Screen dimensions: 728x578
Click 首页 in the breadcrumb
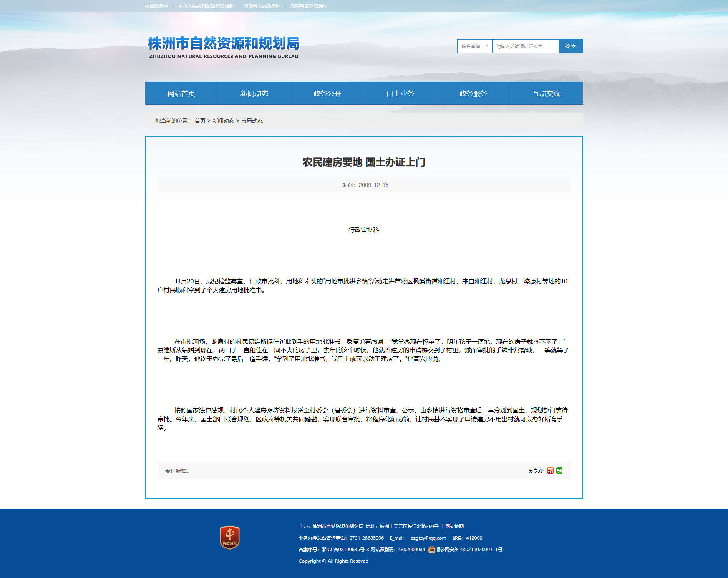(200, 121)
